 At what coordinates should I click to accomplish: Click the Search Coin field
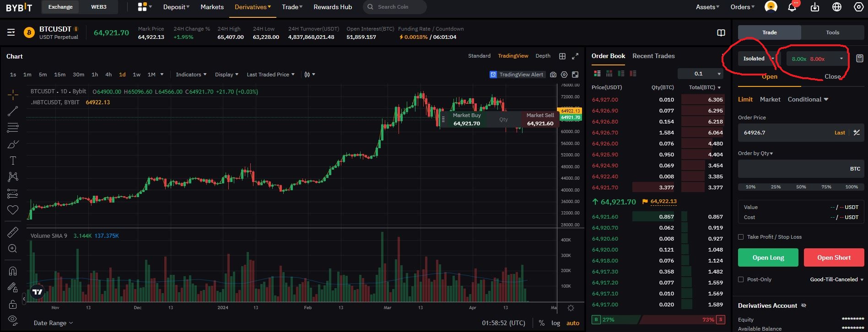tap(395, 7)
